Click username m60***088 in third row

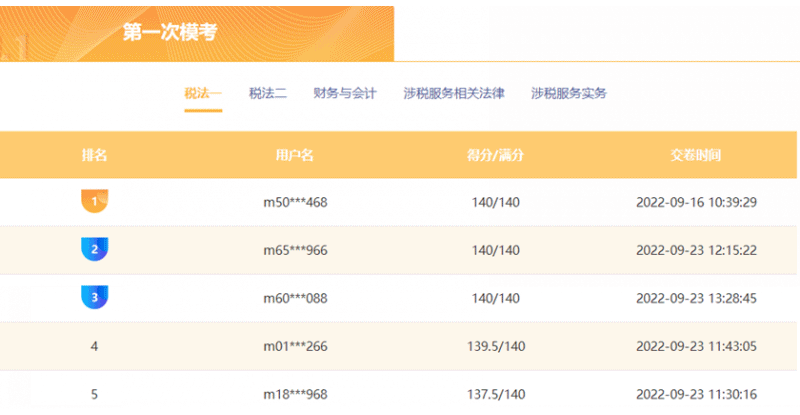coord(295,298)
